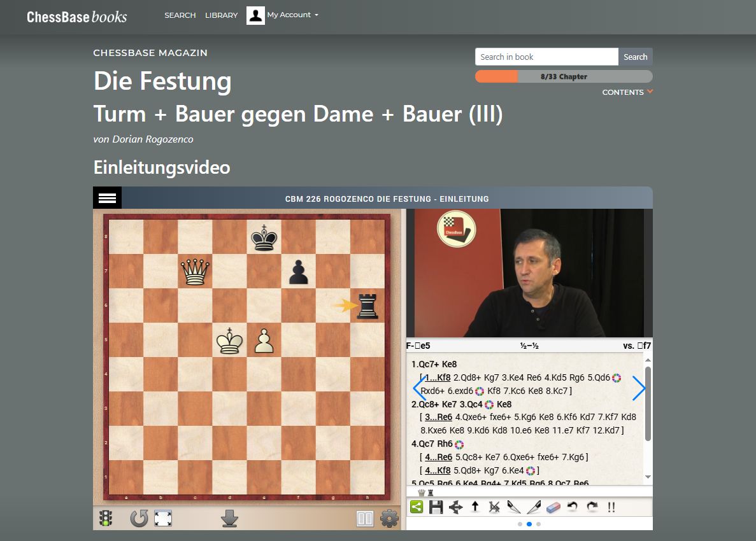
Task: Undo the last notation change
Action: point(572,507)
